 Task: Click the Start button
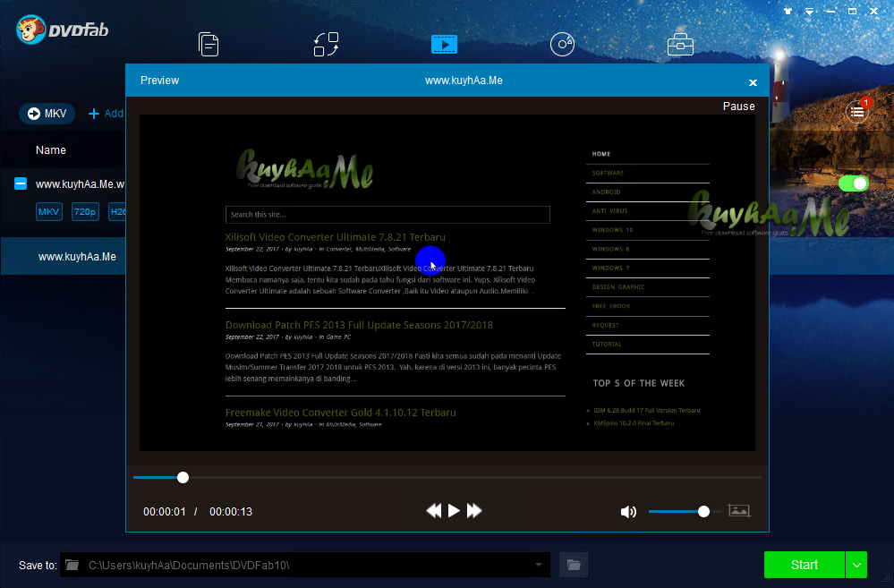[804, 565]
